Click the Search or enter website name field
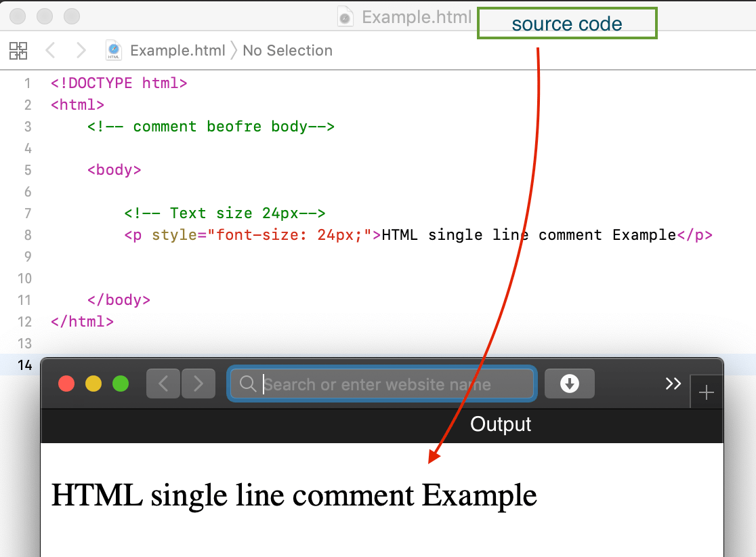The width and height of the screenshot is (756, 557). coord(382,384)
